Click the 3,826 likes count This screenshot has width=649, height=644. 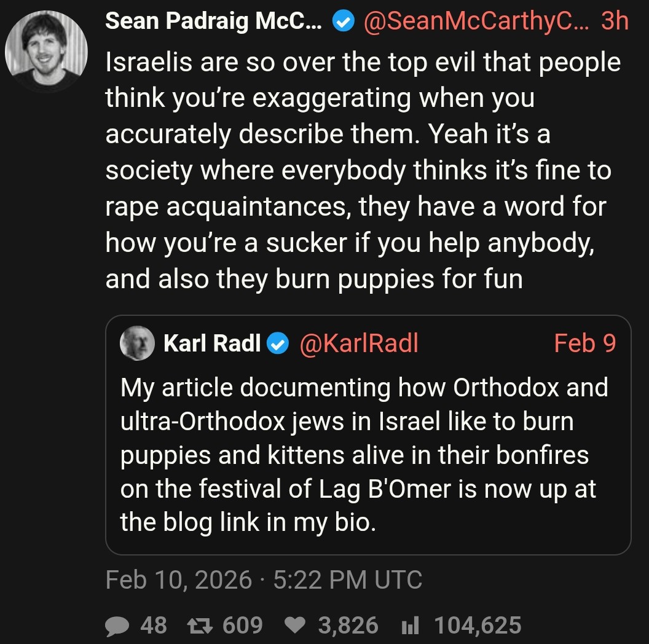348,626
